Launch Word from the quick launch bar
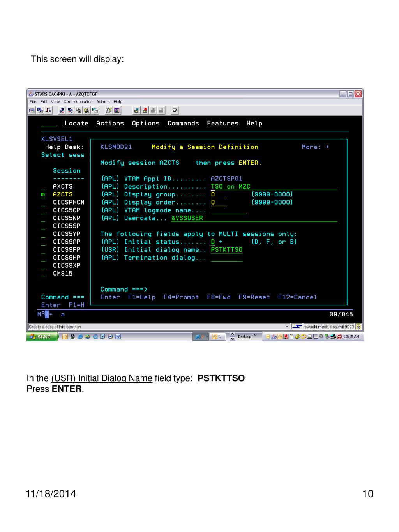This screenshot has height=532, width=399. point(118,337)
